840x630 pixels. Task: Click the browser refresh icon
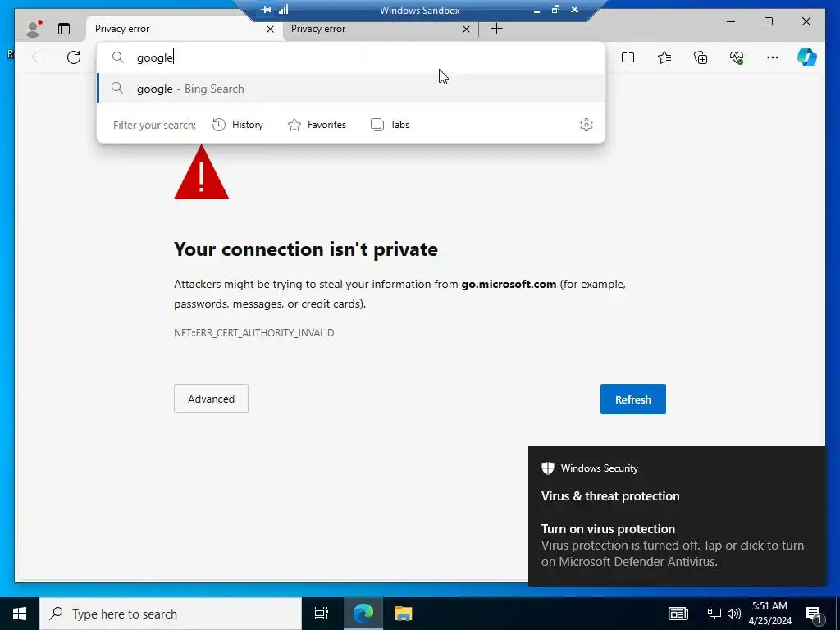[73, 57]
